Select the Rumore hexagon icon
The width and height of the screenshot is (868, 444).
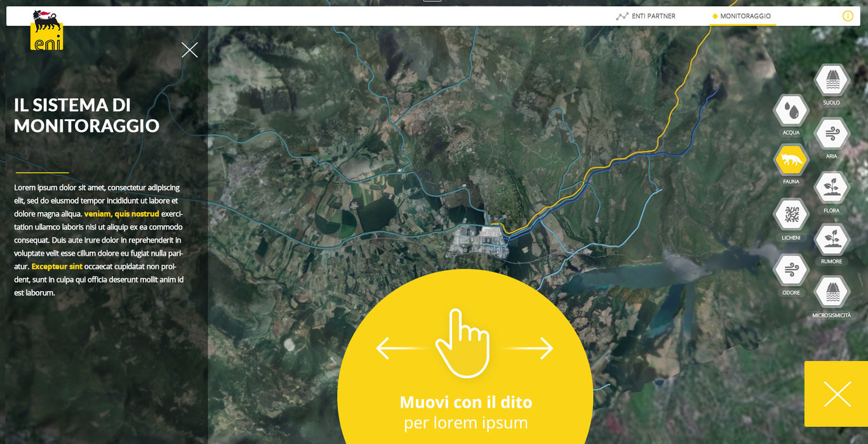click(x=831, y=240)
